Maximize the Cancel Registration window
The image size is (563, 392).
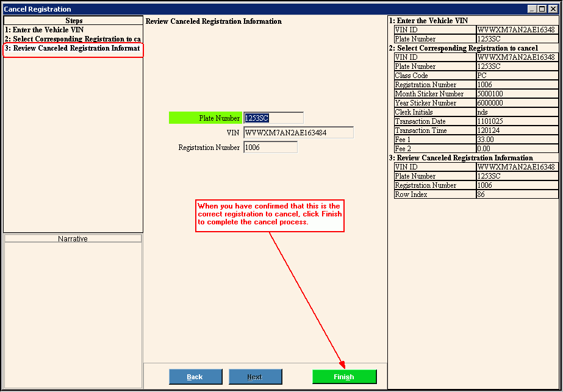(x=542, y=9)
